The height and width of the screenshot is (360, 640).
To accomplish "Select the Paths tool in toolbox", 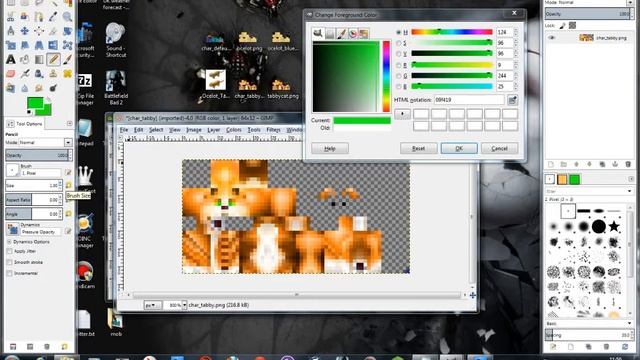I will (39, 17).
